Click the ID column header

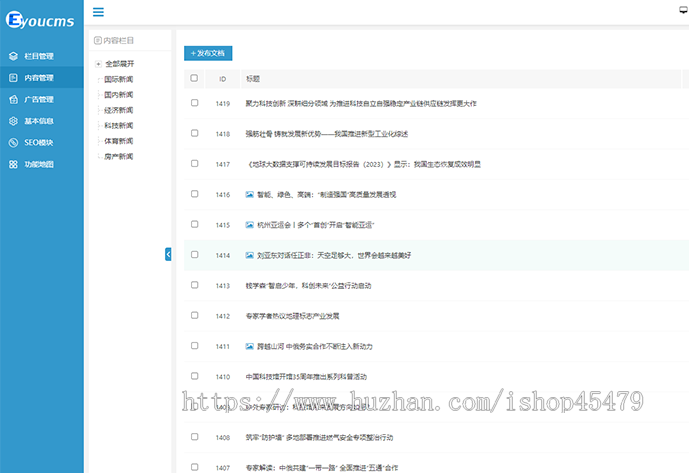223,79
